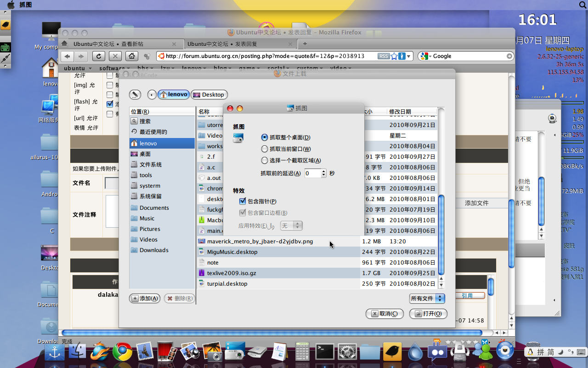Click Firefox back arrow button
Image resolution: width=588 pixels, height=368 pixels.
pos(68,56)
